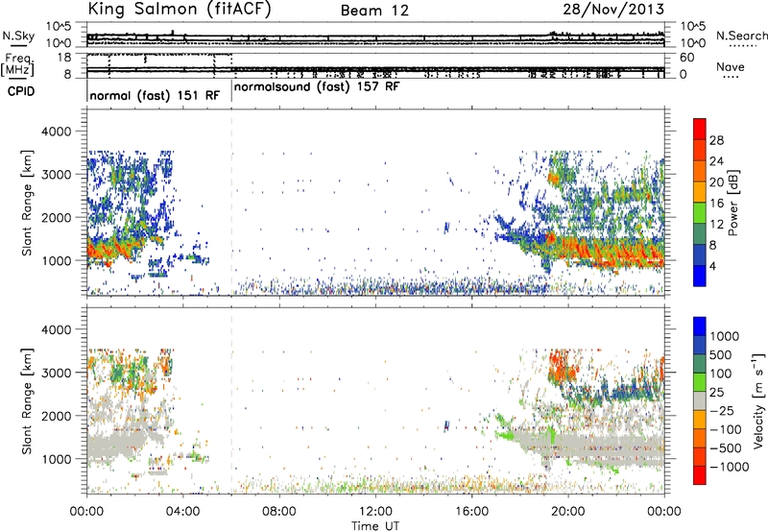
Task: Click the 60 tick on the Nave axis
Action: tap(686, 58)
